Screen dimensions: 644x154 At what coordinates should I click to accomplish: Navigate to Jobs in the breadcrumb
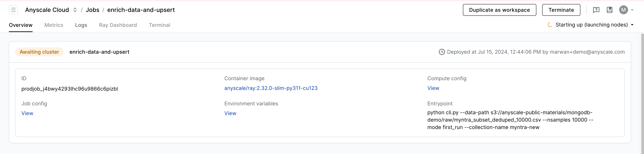click(x=93, y=10)
